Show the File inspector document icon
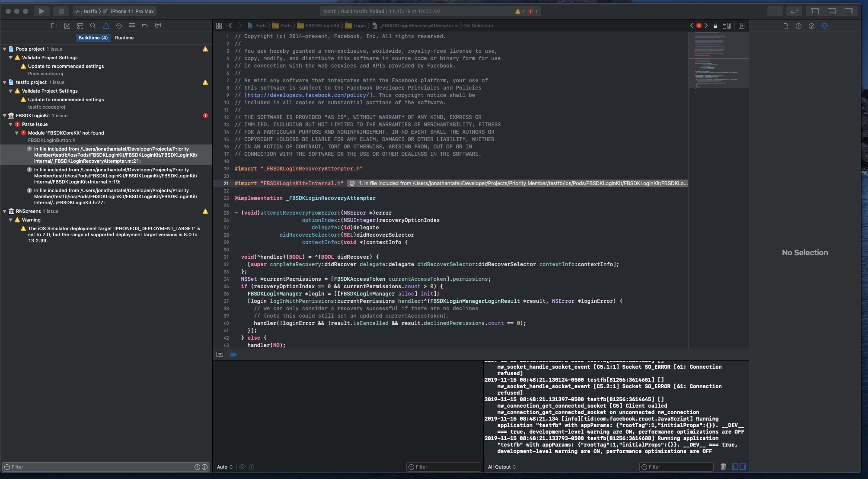 click(x=785, y=26)
